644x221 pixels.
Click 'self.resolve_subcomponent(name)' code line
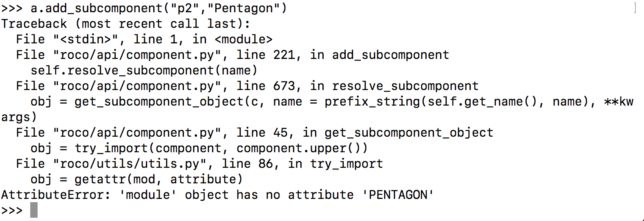click(x=144, y=70)
